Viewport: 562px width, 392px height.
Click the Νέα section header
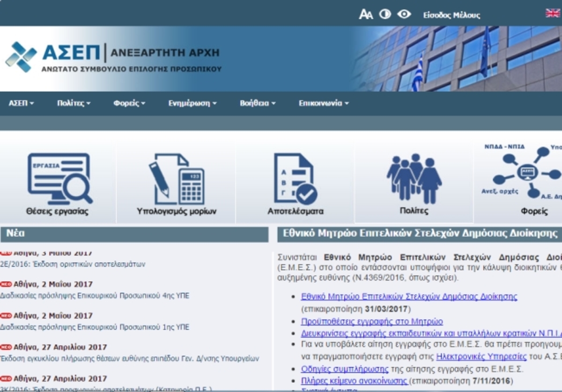(x=134, y=234)
